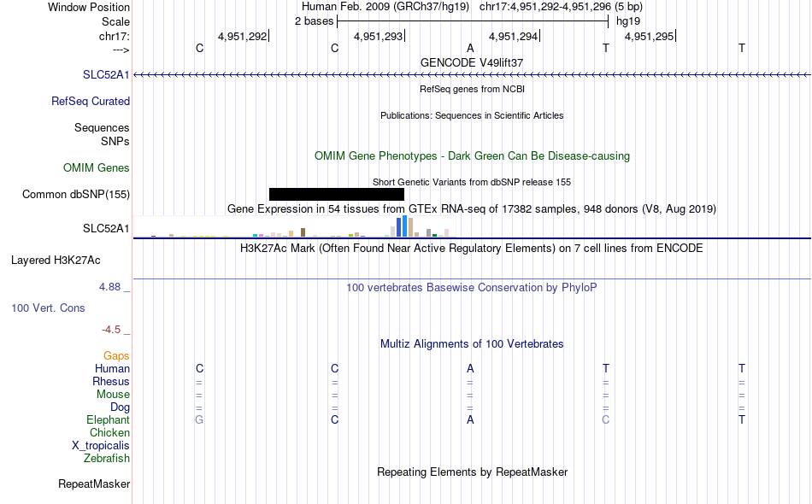
Task: Click the SNPs track label
Action: pyautogui.click(x=115, y=141)
